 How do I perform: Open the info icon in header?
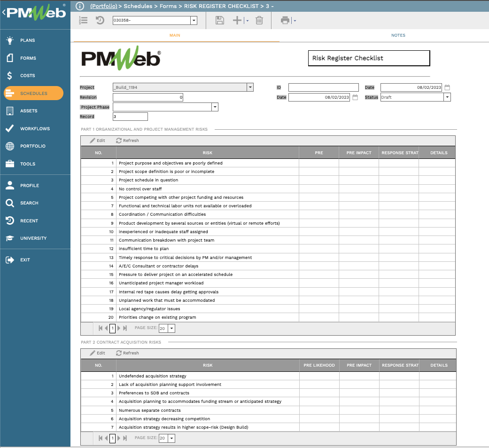pos(80,6)
